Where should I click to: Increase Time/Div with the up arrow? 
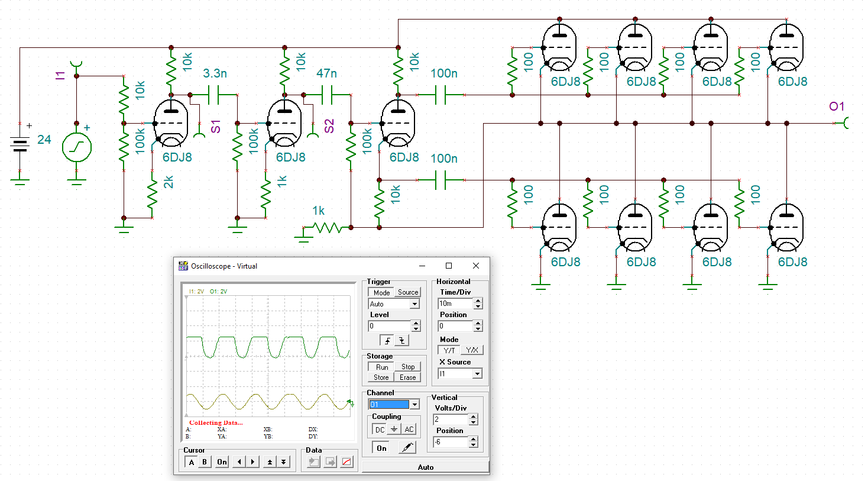[x=478, y=301]
